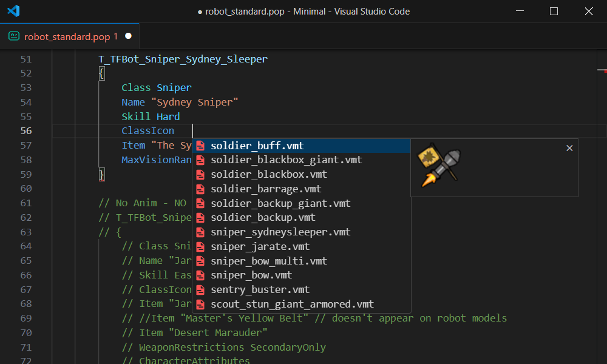Click file icon beside soldier_buff.vmt

pos(200,146)
